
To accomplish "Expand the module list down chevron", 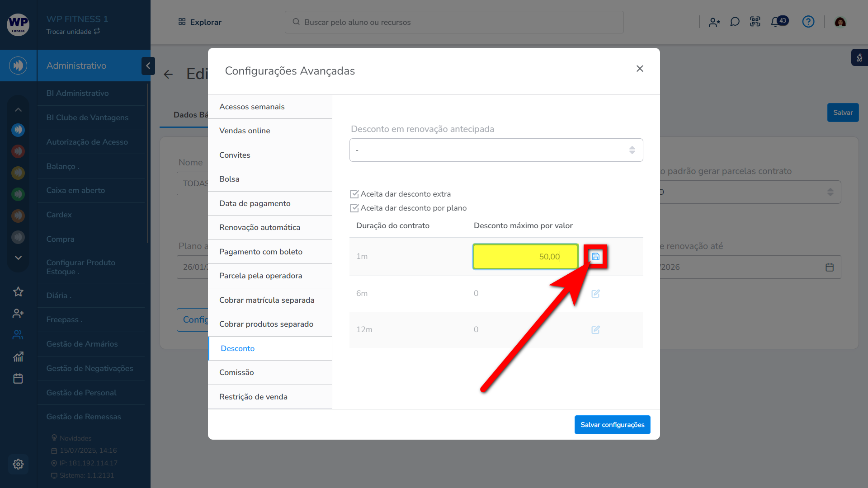I will point(18,258).
